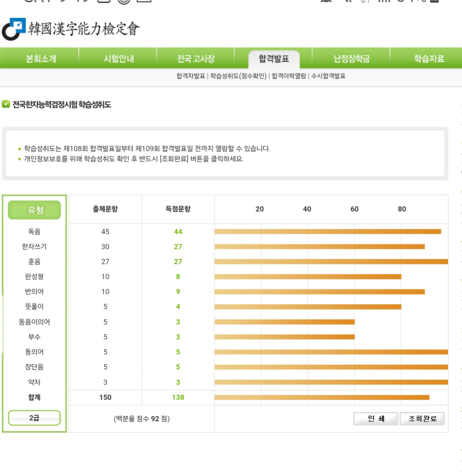Image resolution: width=462 pixels, height=476 pixels.
Task: Click the 동음이의어 score bar
Action: pos(284,322)
